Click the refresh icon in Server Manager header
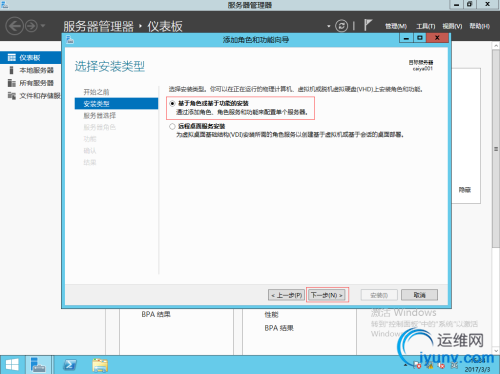Image resolution: width=500 pixels, height=374 pixels. [341, 26]
